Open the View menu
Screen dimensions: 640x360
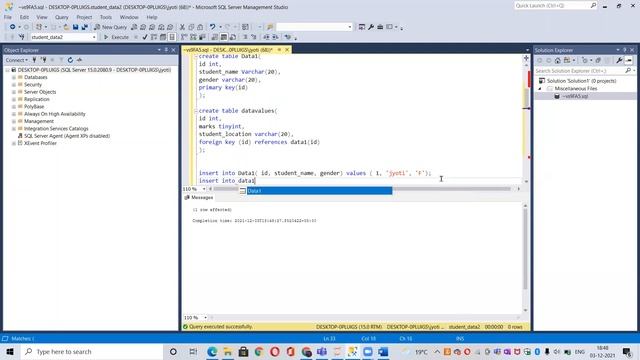(42, 17)
